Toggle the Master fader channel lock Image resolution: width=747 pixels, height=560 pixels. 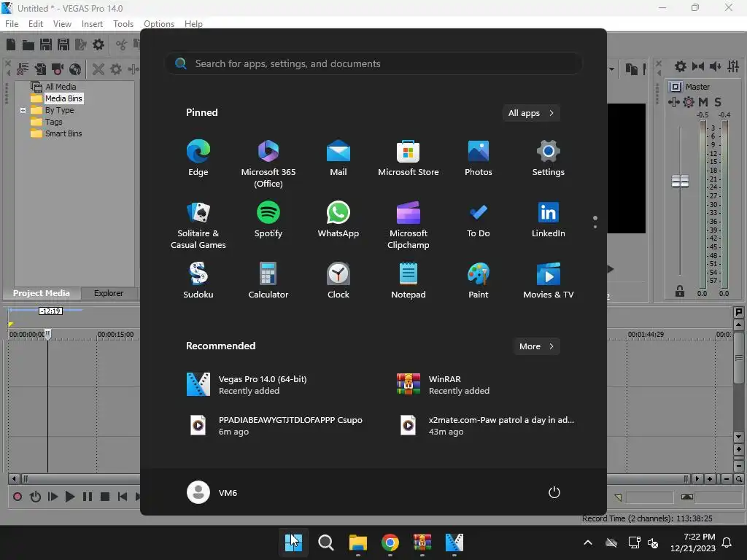(680, 291)
